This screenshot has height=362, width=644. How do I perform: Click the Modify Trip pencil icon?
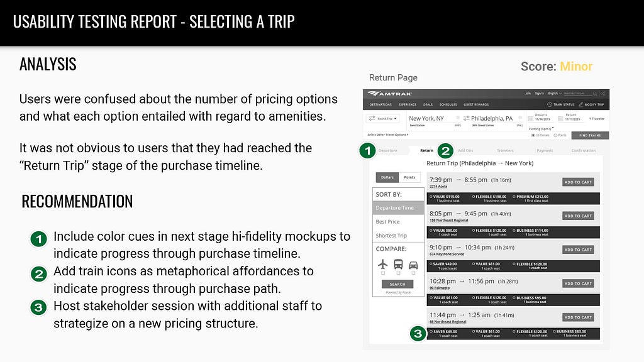pyautogui.click(x=580, y=104)
